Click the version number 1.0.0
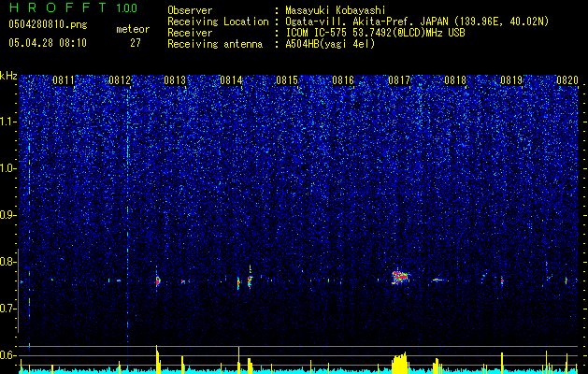 pos(127,8)
